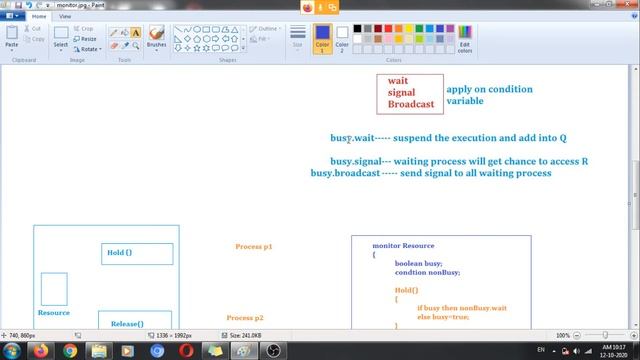Open the shape Outline dropdown
The height and width of the screenshot is (360, 640).
click(266, 29)
